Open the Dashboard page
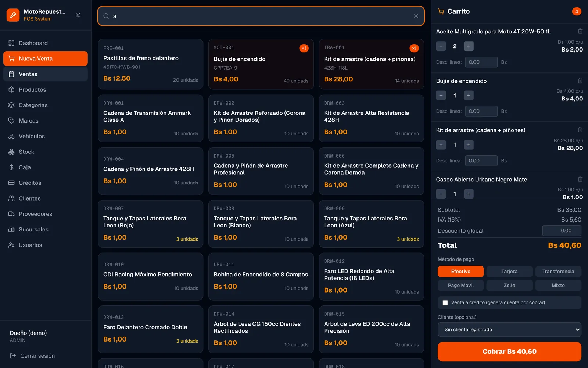588x368 pixels. tap(46, 43)
